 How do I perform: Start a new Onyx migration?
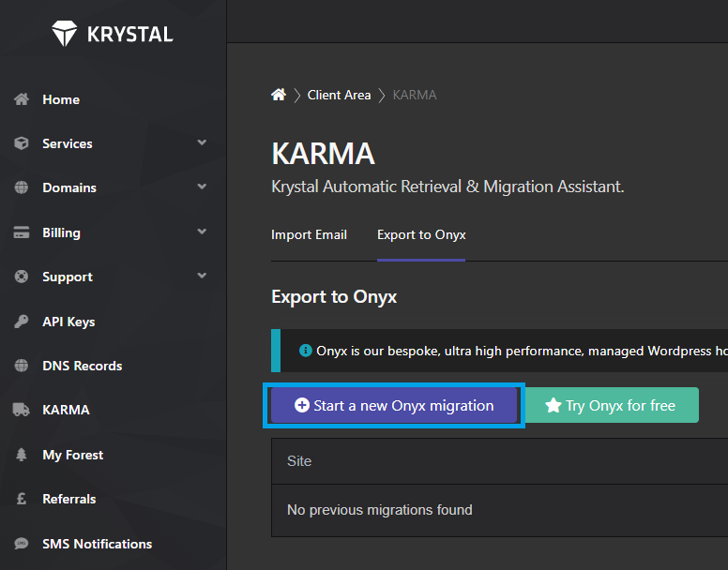394,405
